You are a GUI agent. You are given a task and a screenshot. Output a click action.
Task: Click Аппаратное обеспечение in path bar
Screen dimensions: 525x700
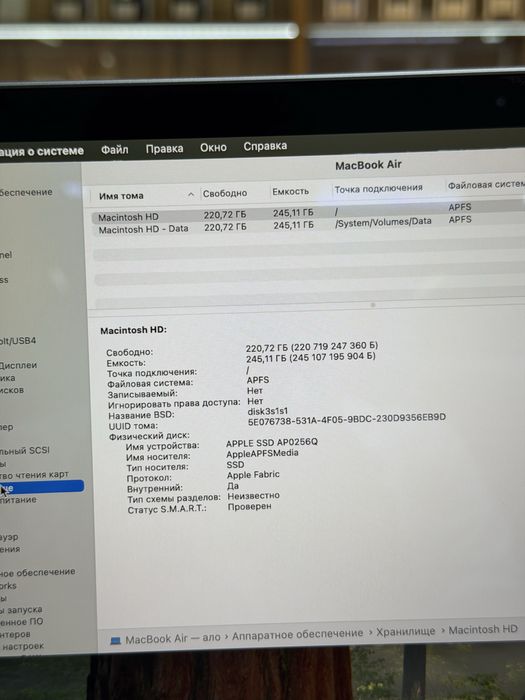[297, 634]
